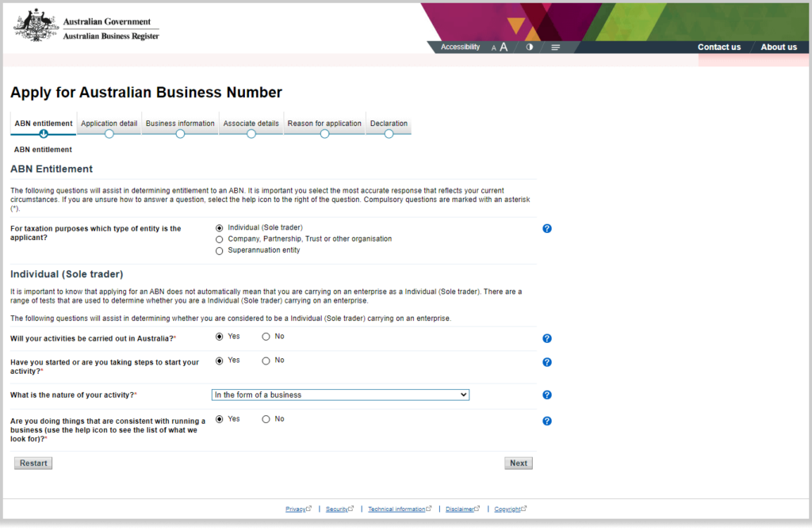The width and height of the screenshot is (812, 530).
Task: Open help for running a business question
Action: (546, 421)
